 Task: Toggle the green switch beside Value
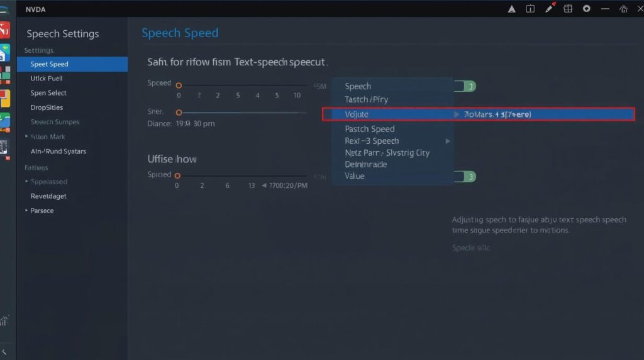pyautogui.click(x=465, y=177)
